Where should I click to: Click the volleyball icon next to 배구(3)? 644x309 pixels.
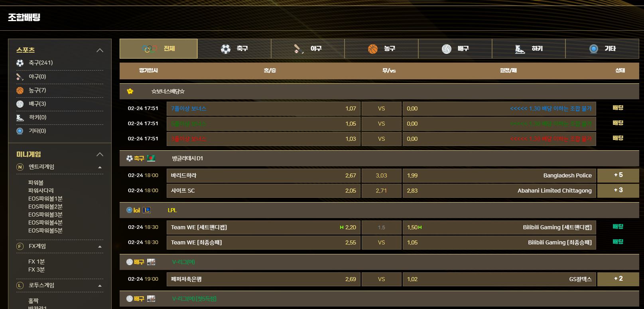20,104
